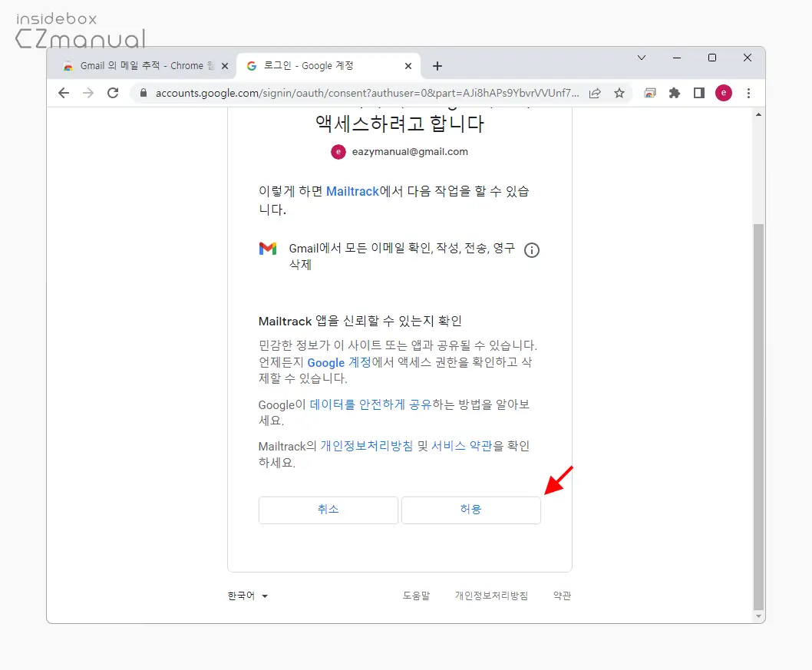Open the 서비스 약관 link
The width and height of the screenshot is (812, 670).
[x=462, y=446]
